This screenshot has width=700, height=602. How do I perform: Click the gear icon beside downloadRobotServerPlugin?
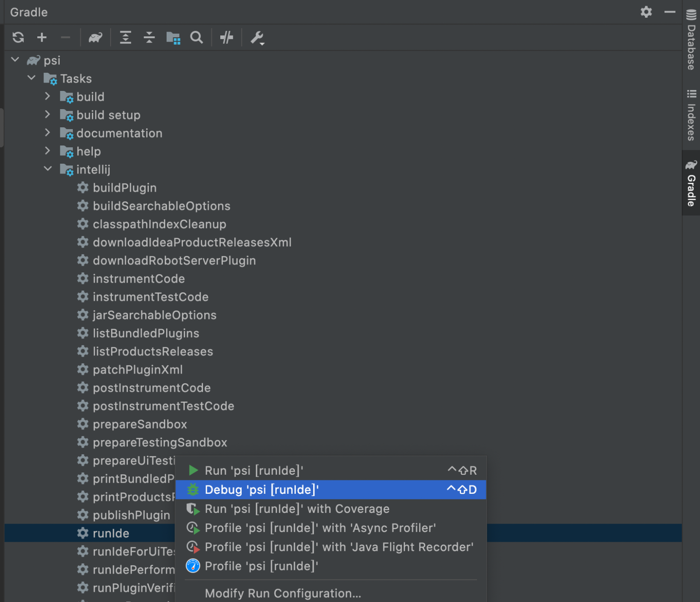point(83,260)
